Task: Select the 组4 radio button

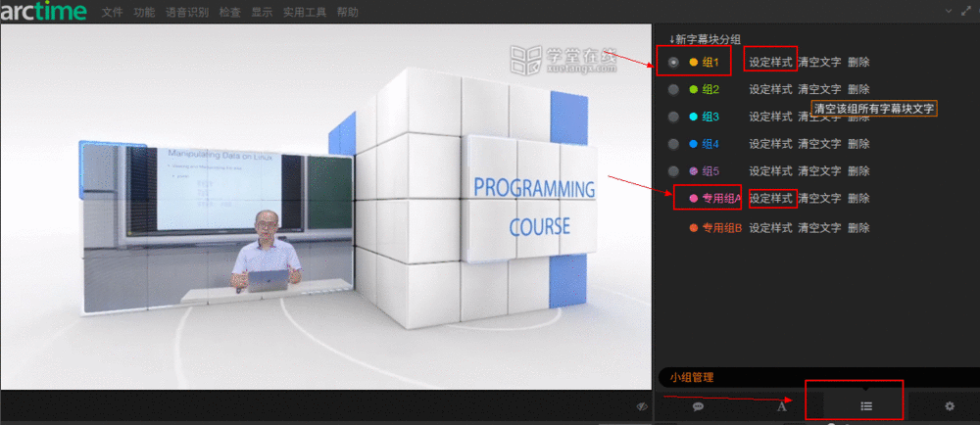Action: click(x=673, y=144)
